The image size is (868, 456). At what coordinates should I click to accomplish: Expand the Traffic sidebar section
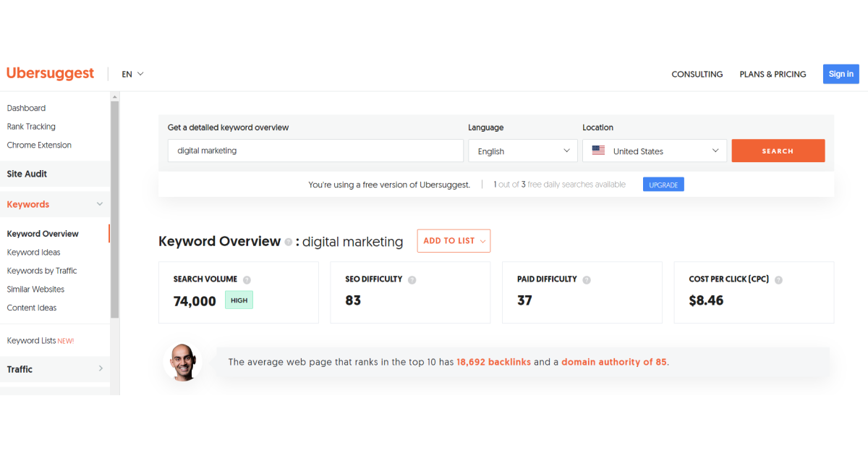[x=55, y=369]
